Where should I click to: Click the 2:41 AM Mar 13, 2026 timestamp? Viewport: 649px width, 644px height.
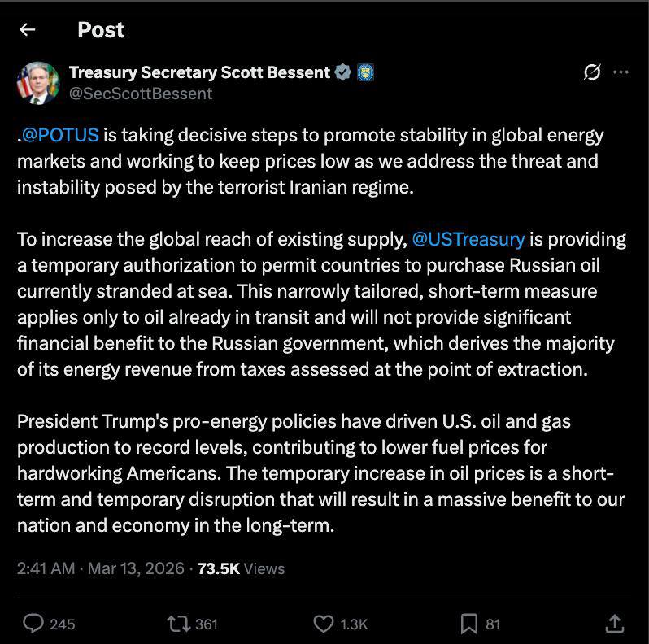pyautogui.click(x=100, y=568)
